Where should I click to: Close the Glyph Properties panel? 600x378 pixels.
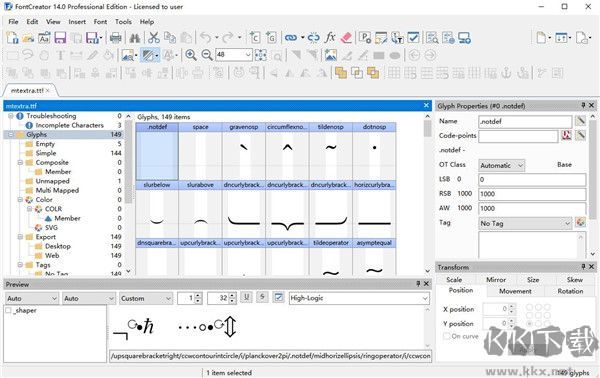[592, 106]
